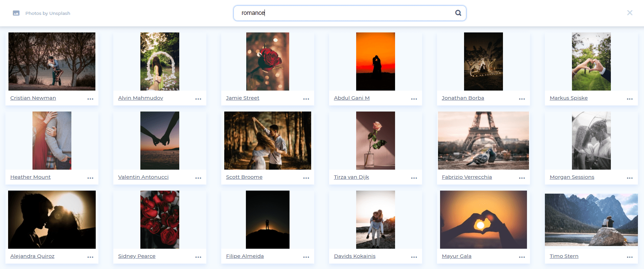
Task: Choose the orange sunset silhouette couple photo
Action: 375,62
